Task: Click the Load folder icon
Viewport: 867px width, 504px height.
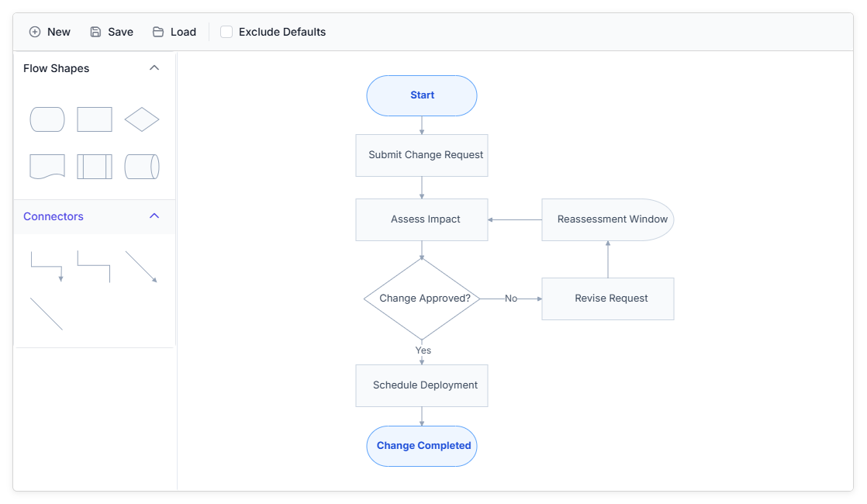Action: click(x=158, y=32)
